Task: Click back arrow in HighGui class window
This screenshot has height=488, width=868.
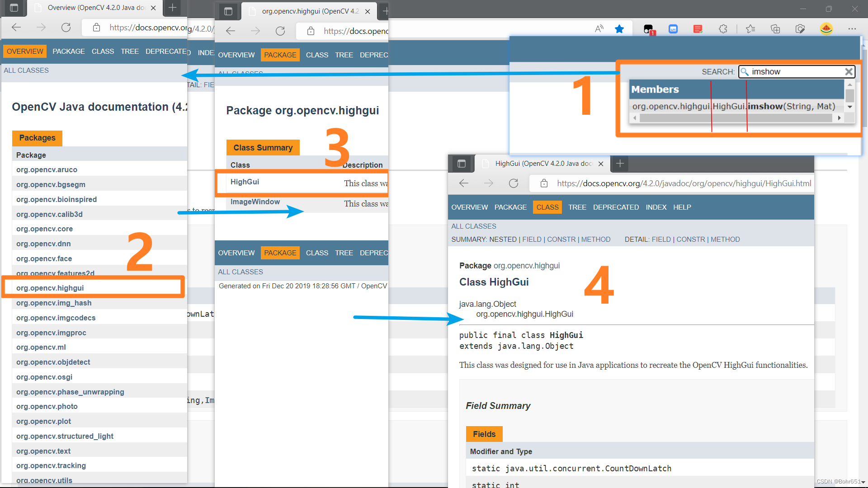Action: point(464,183)
